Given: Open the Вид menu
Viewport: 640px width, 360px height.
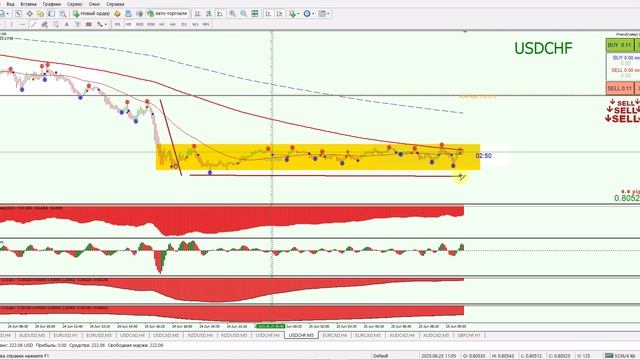Looking at the screenshot, I should (11, 4).
